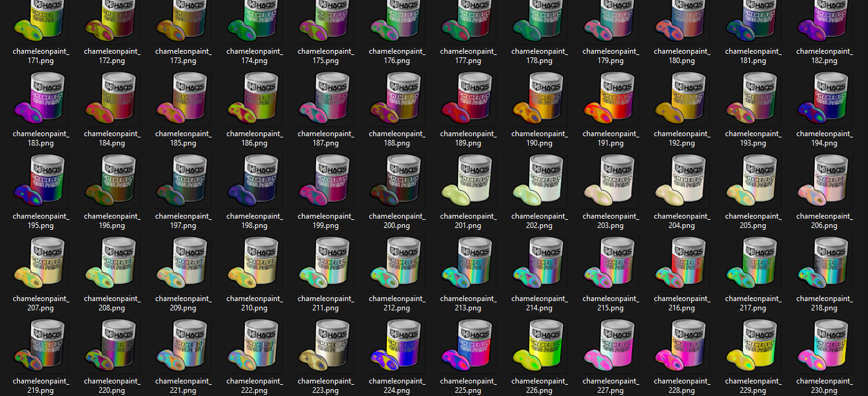
Task: Pick the chameleonpaint_201.png file thumbnail
Action: (468, 181)
